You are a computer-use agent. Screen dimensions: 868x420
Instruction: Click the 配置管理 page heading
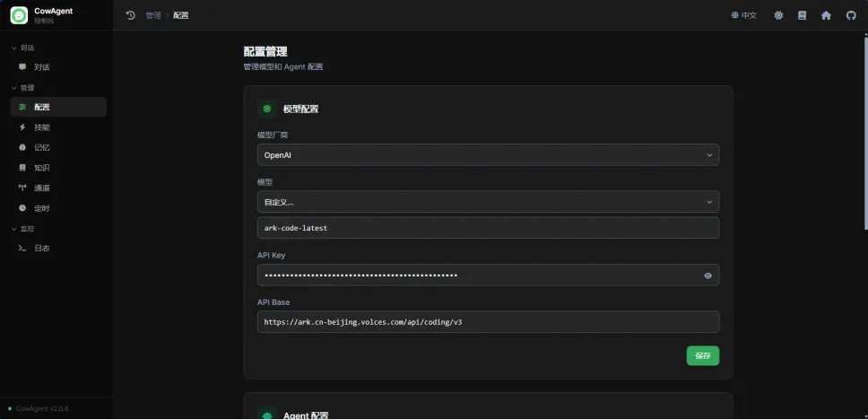[x=265, y=51]
